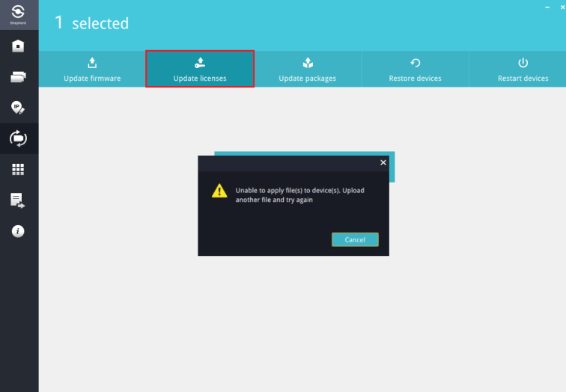Switch to the Update firmware tab

coord(92,70)
